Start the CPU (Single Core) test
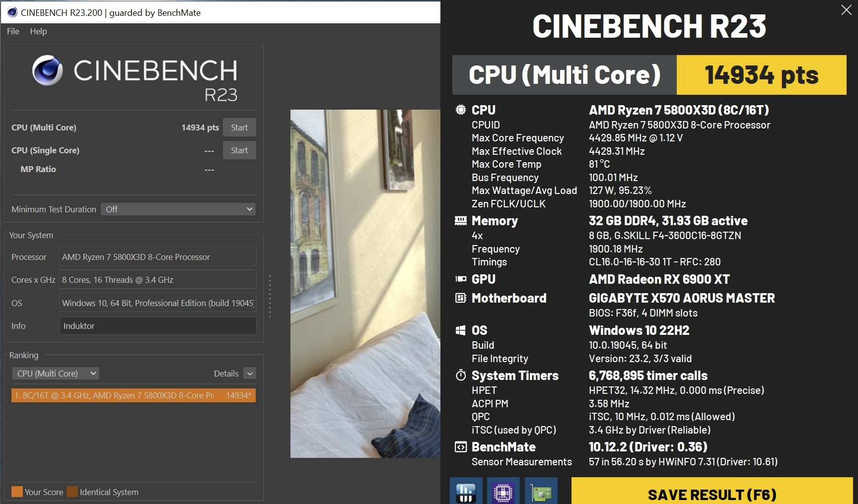The height and width of the screenshot is (504, 858). coord(239,150)
